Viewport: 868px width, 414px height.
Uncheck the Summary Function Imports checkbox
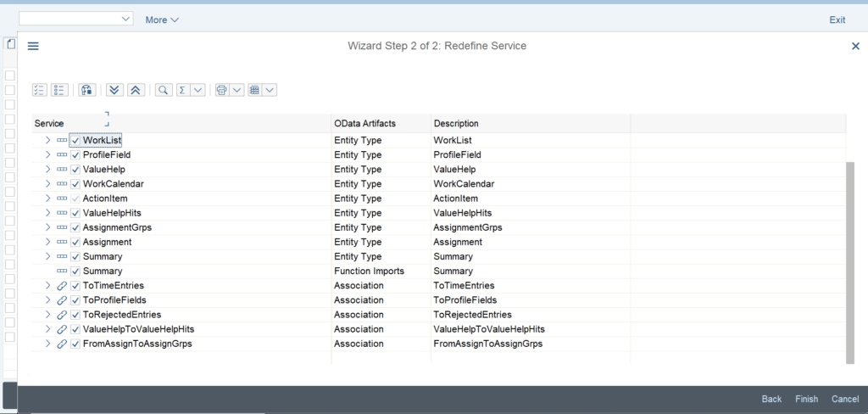(75, 271)
